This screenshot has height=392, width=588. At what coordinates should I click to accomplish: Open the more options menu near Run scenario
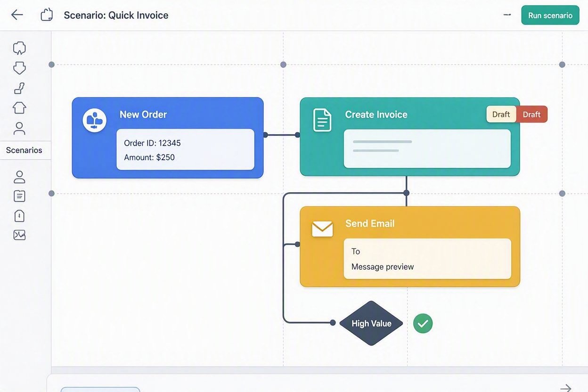507,15
